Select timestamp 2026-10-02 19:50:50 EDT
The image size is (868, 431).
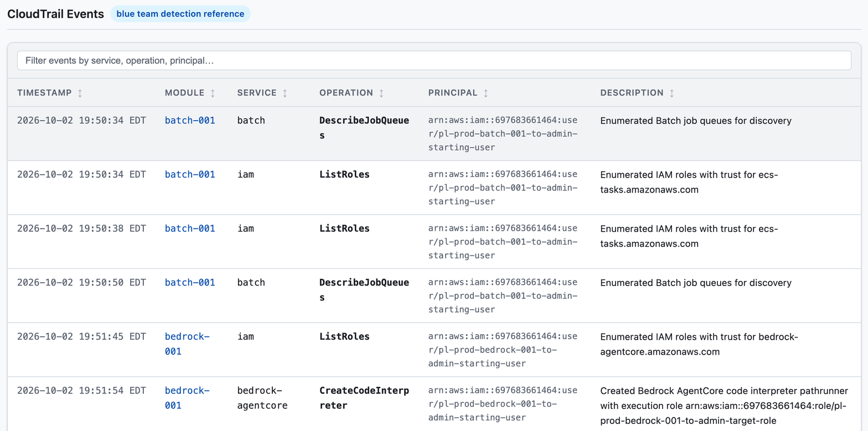pos(81,282)
